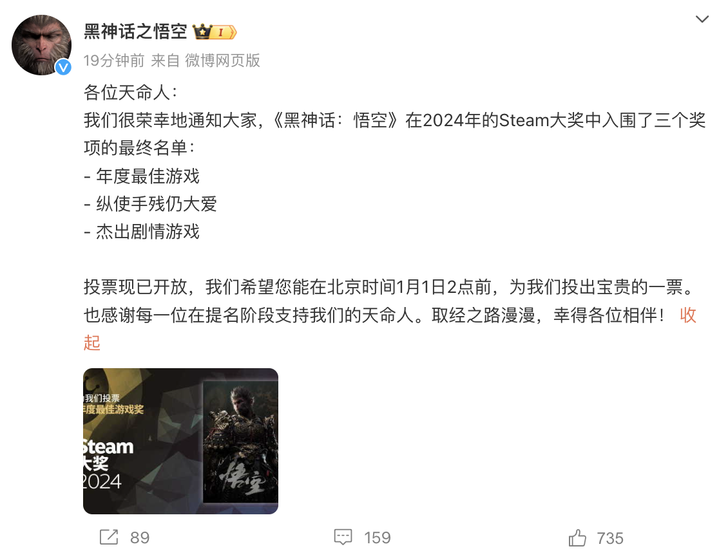Open the post options chevron menu
Image resolution: width=728 pixels, height=560 pixels.
[x=702, y=19]
